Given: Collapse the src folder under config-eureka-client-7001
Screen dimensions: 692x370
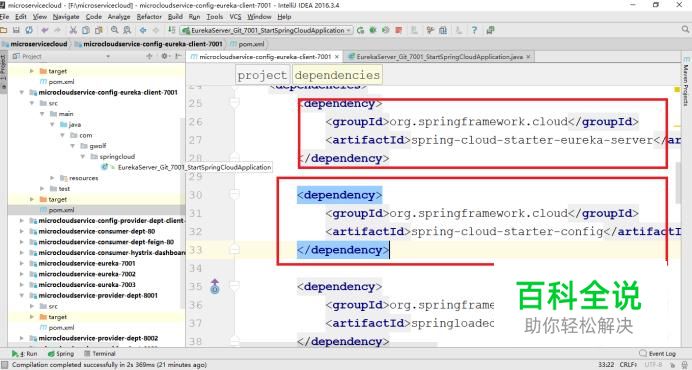Looking at the screenshot, I should pyautogui.click(x=32, y=103).
